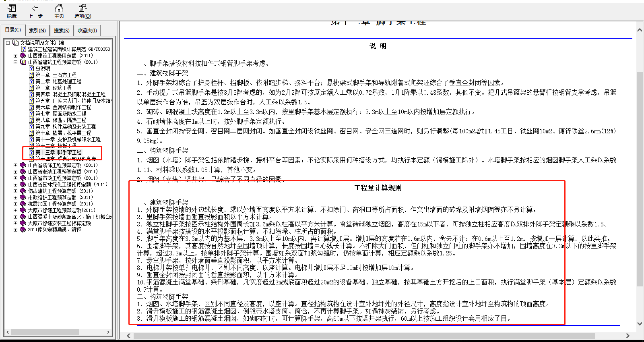Viewport: 644px width, 342px height.
Task: Expand the 市政维护工程预算定额 (2011) node
Action: tap(15, 197)
